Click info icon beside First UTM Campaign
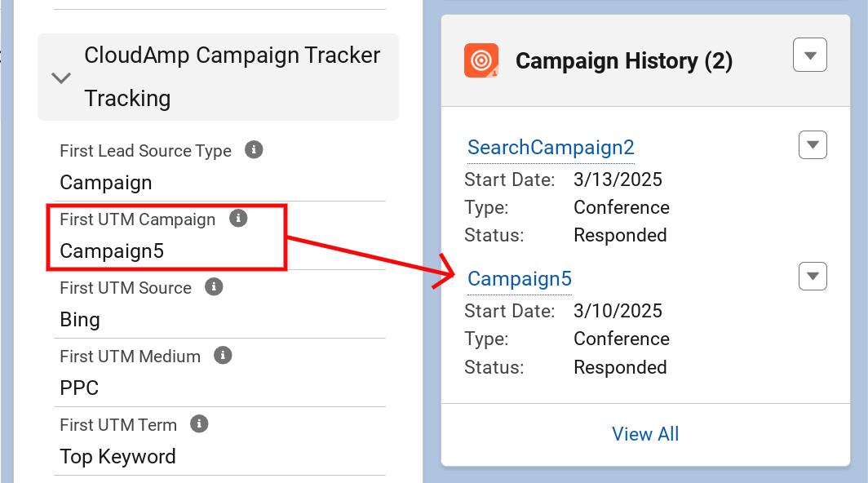The height and width of the screenshot is (483, 868). [238, 218]
